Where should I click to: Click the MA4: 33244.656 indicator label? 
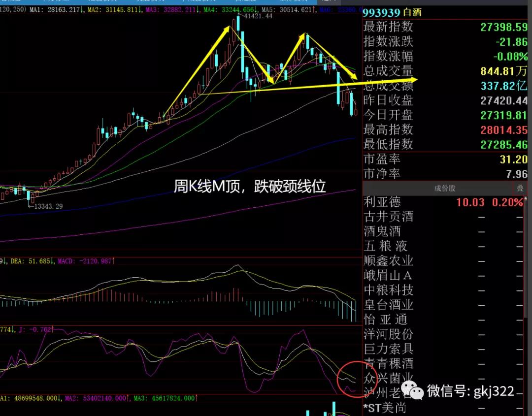(231, 9)
